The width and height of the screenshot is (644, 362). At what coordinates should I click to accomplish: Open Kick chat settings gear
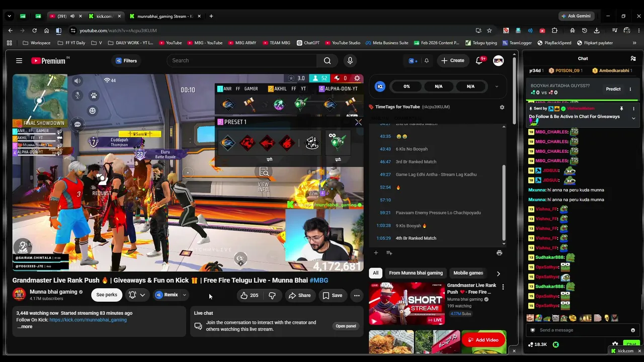click(x=615, y=344)
